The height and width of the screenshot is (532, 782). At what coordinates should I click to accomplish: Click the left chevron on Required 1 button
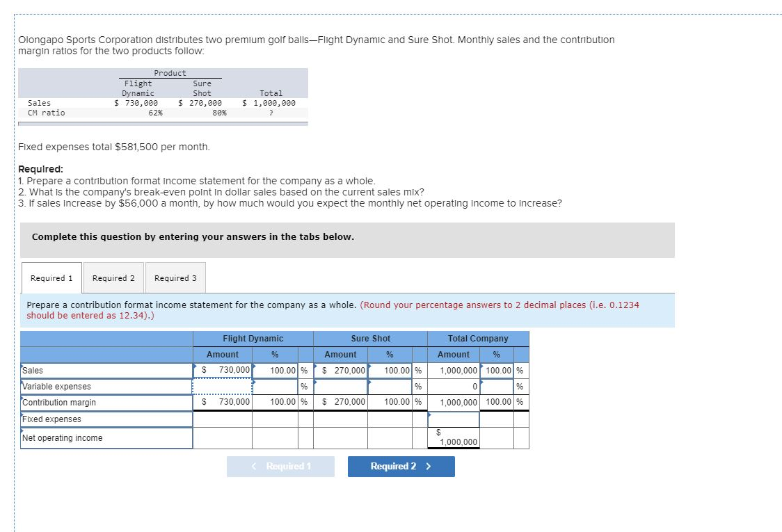pyautogui.click(x=254, y=466)
